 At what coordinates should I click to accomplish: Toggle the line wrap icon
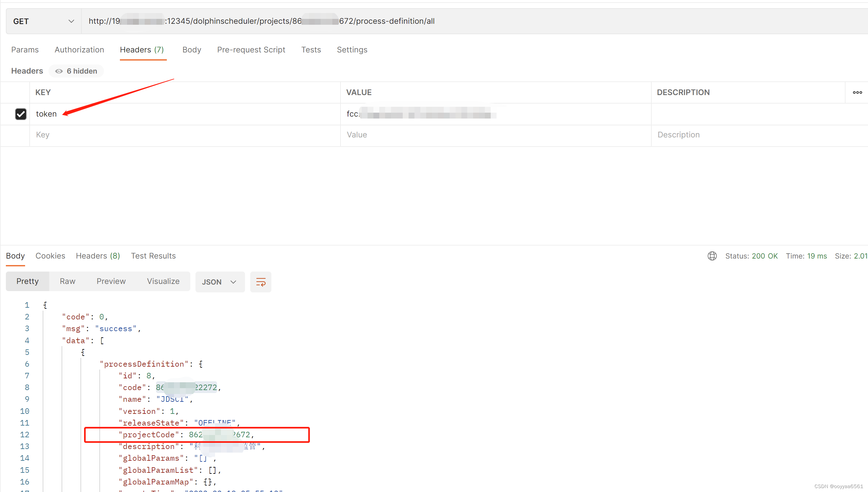(x=261, y=282)
